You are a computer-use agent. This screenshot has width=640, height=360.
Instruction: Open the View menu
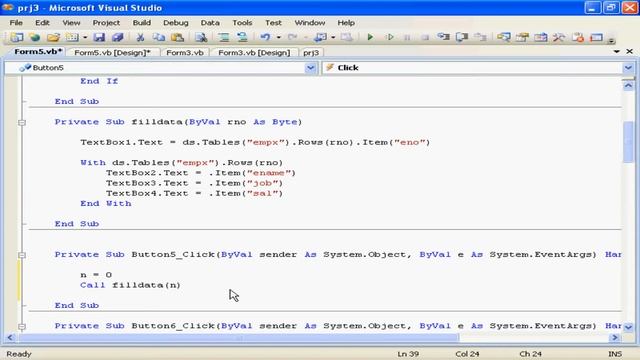(71, 23)
